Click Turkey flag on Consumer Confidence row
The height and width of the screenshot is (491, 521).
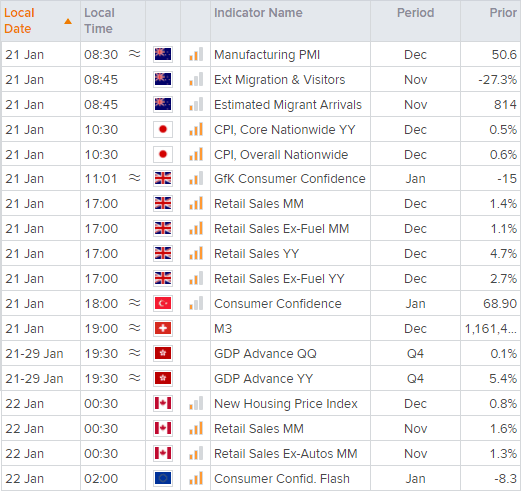click(163, 303)
